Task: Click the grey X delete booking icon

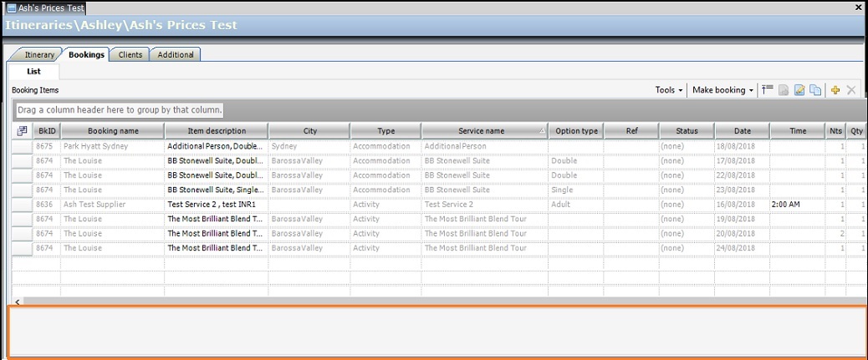Action: 851,90
